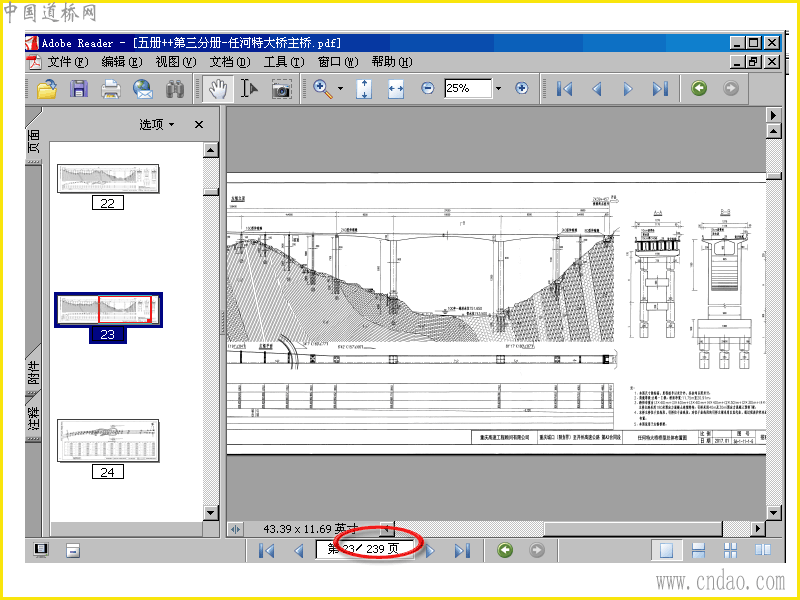This screenshot has width=800, height=600.
Task: Select Continuous Facing layout
Action: 731,551
